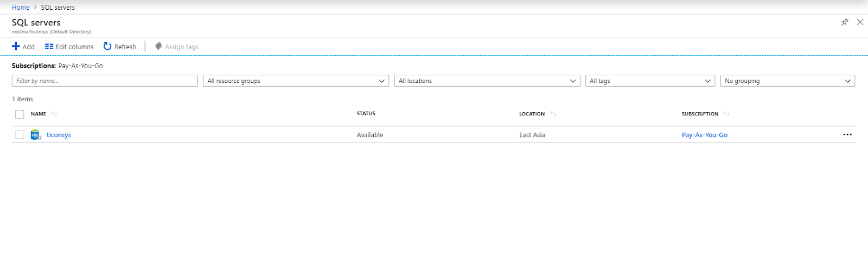Expand the All tags dropdown

(x=650, y=81)
